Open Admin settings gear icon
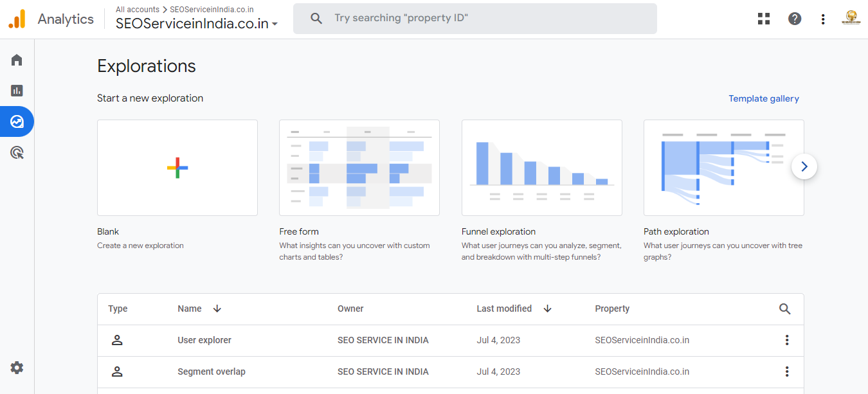Screen dimensions: 868x394 click(17, 368)
